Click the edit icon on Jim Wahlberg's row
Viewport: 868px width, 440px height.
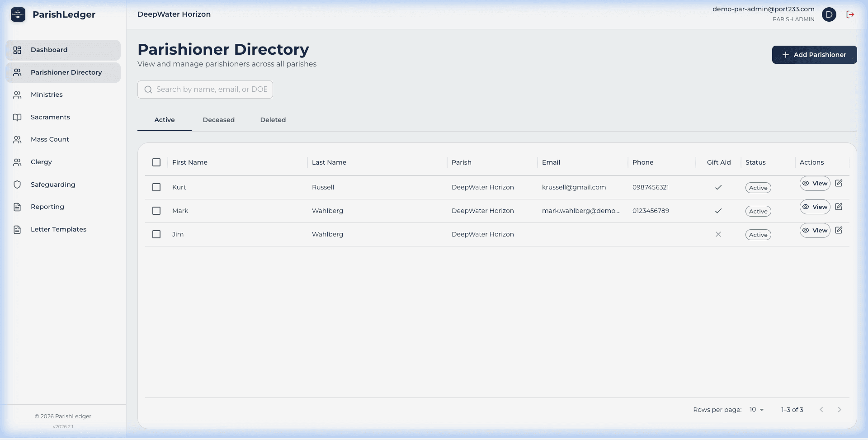tap(839, 230)
